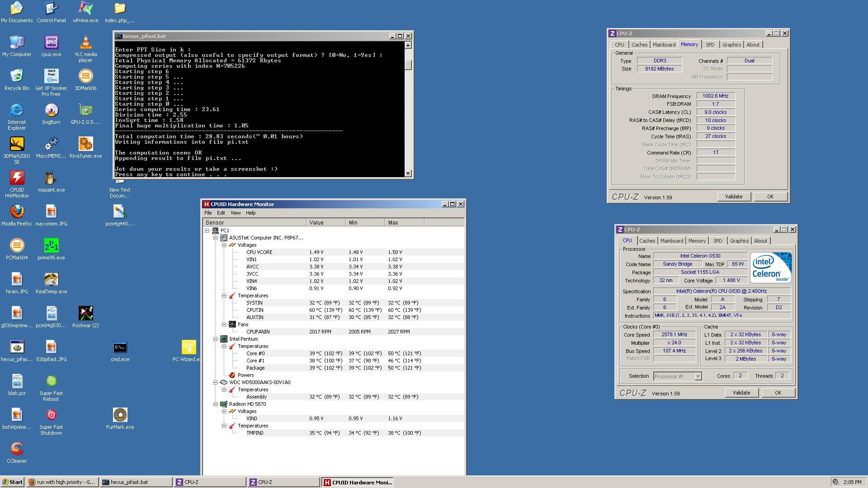Select the Super Fast Reboot icon
Viewport: 868px width, 488px height.
pyautogui.click(x=51, y=388)
